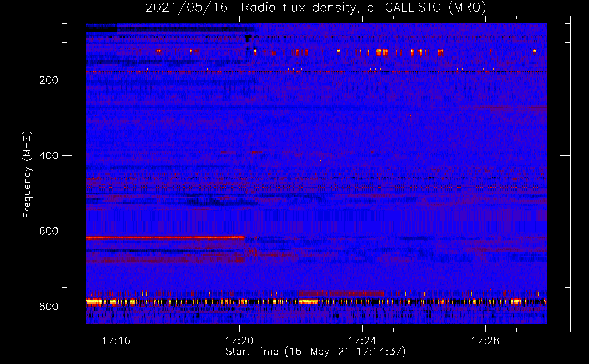Click the bright red emission band near 620 MHz
This screenshot has width=589, height=364.
pyautogui.click(x=165, y=238)
